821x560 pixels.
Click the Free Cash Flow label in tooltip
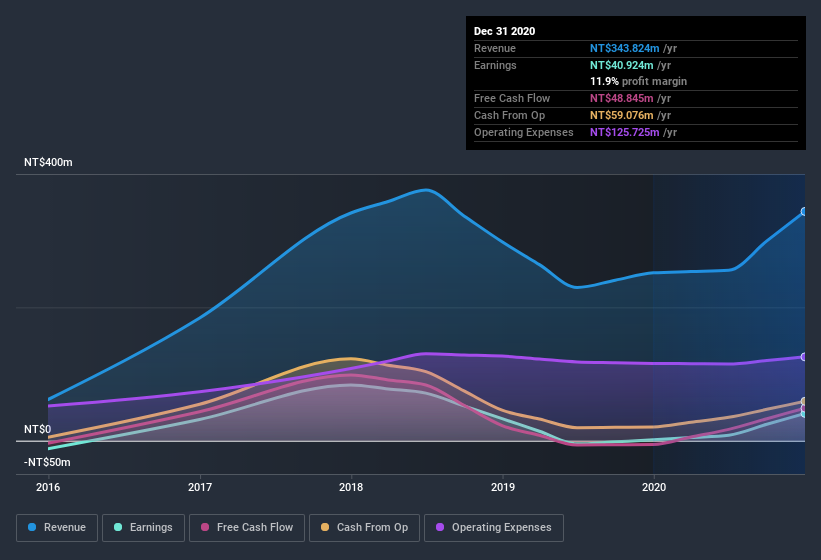512,98
